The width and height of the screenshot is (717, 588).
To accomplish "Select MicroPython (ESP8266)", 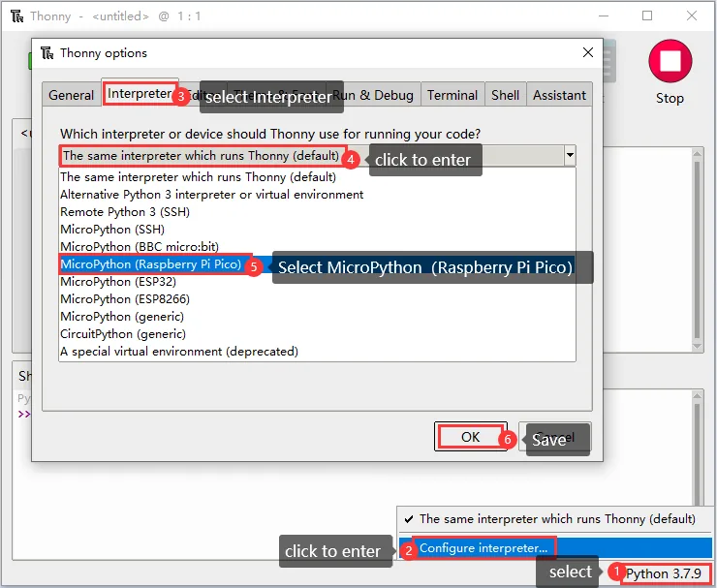I will click(x=318, y=299).
